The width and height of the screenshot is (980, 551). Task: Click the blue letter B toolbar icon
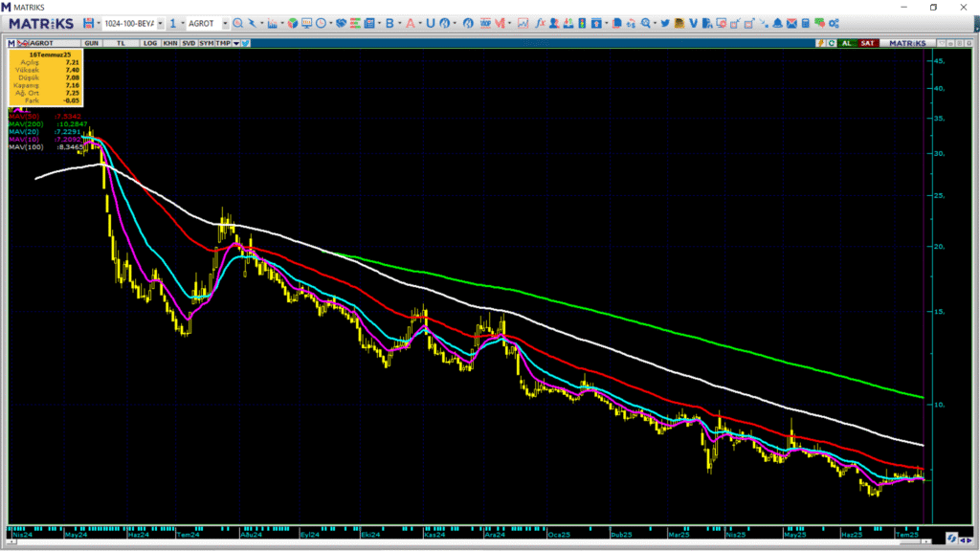[x=390, y=23]
